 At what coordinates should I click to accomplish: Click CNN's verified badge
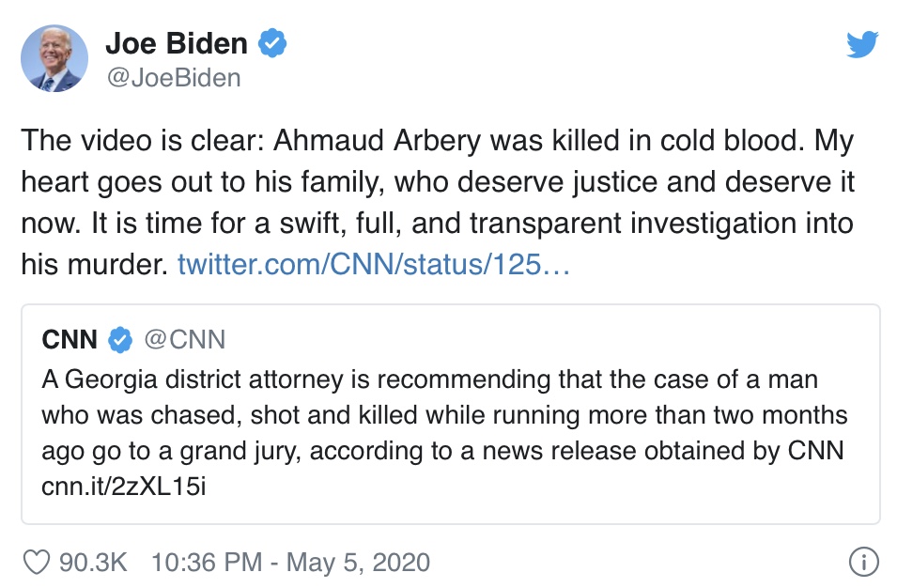[x=120, y=340]
